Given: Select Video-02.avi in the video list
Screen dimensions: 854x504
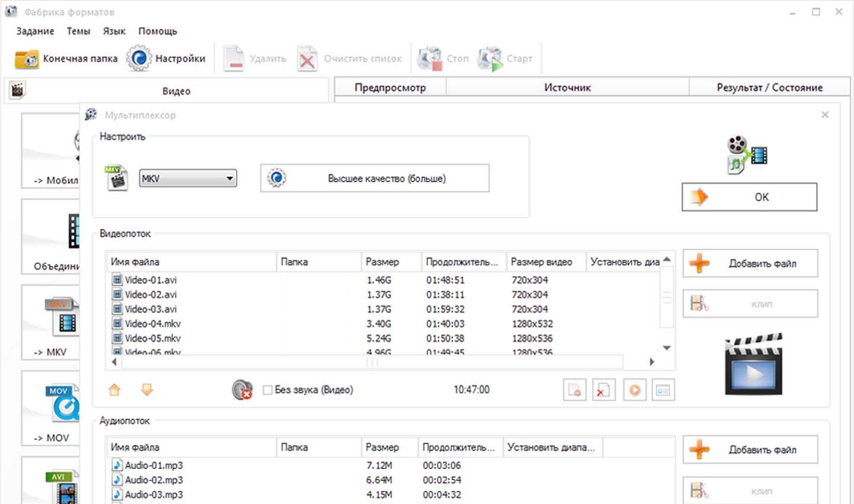Looking at the screenshot, I should 151,295.
